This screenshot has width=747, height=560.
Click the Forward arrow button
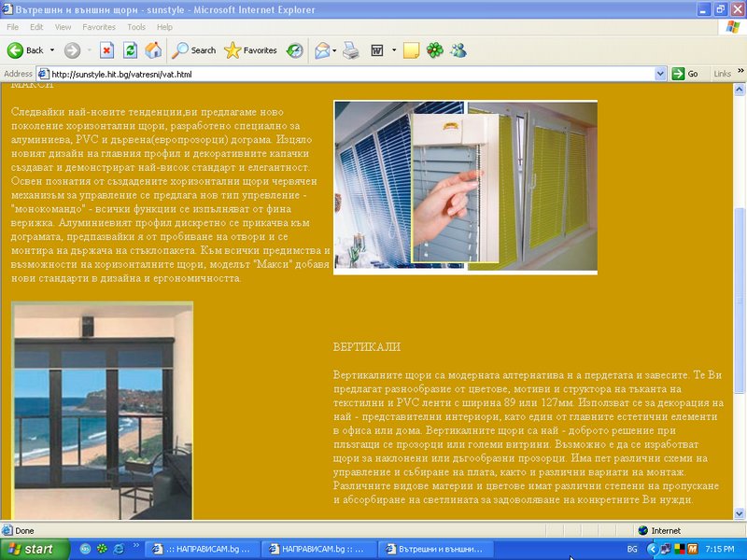point(73,50)
